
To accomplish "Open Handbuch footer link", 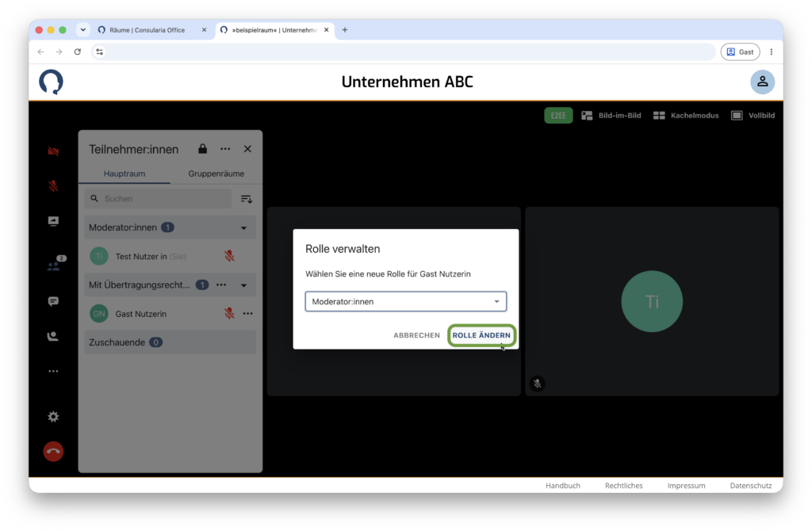I will [562, 486].
